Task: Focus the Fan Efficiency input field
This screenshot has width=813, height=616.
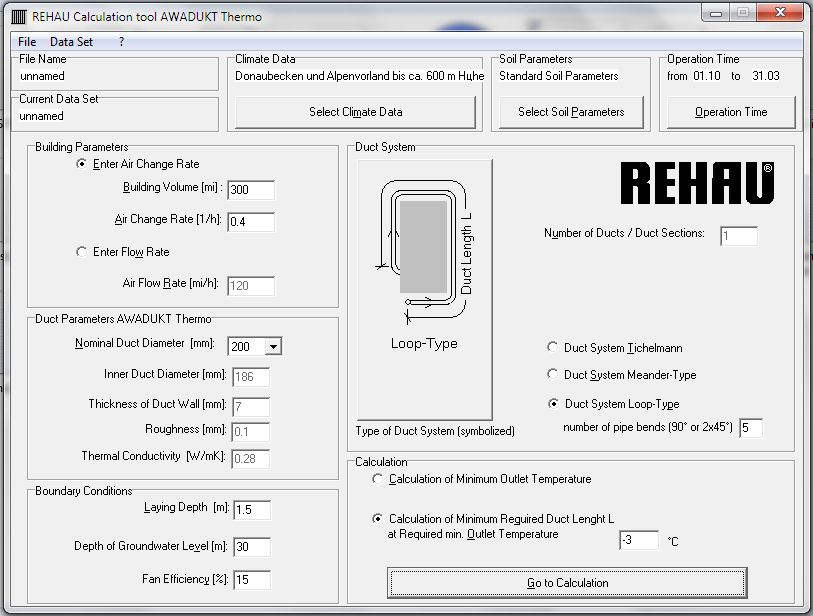Action: tap(252, 580)
